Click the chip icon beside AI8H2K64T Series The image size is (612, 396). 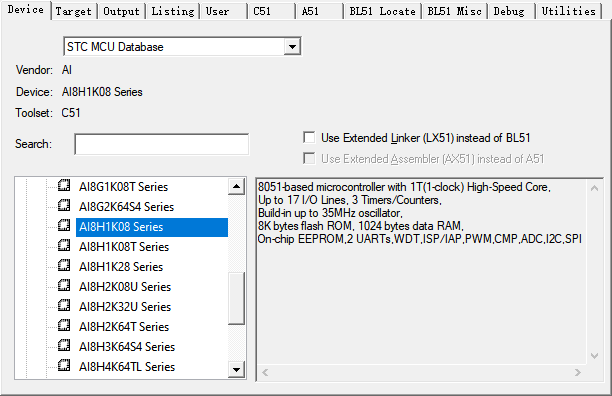(x=64, y=325)
